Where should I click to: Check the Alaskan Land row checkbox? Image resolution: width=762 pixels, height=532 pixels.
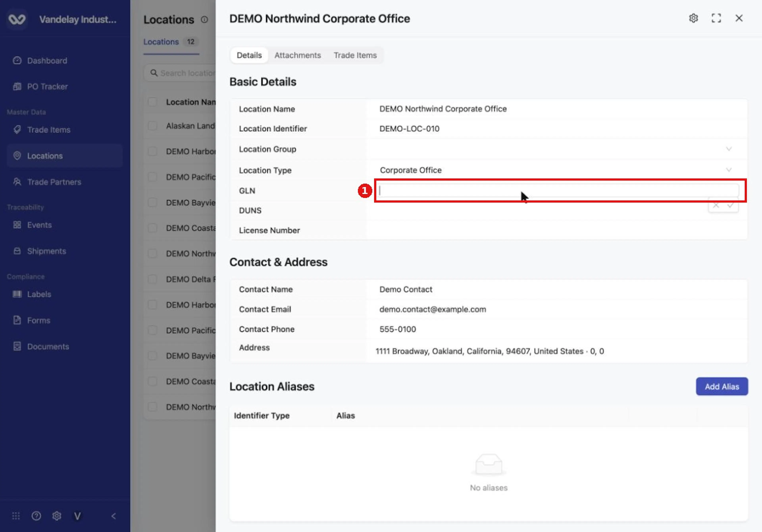pyautogui.click(x=153, y=126)
